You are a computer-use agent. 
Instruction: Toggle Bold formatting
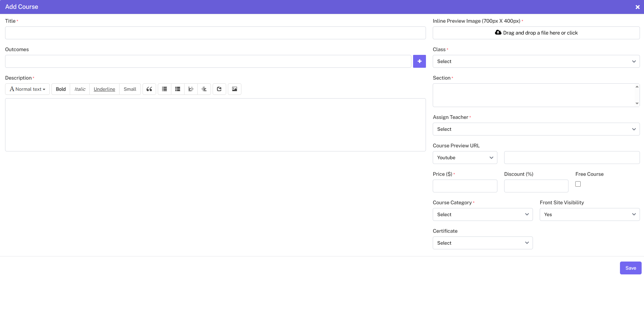(x=61, y=89)
